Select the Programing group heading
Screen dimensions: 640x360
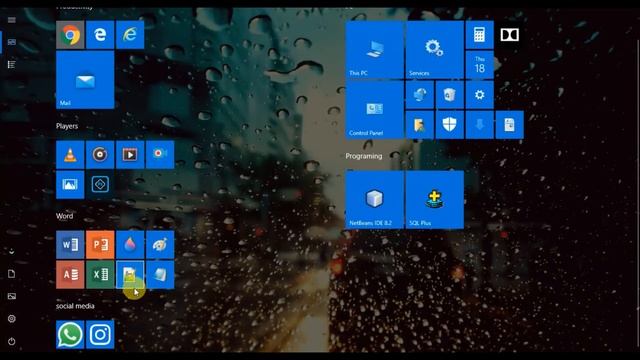pos(364,156)
